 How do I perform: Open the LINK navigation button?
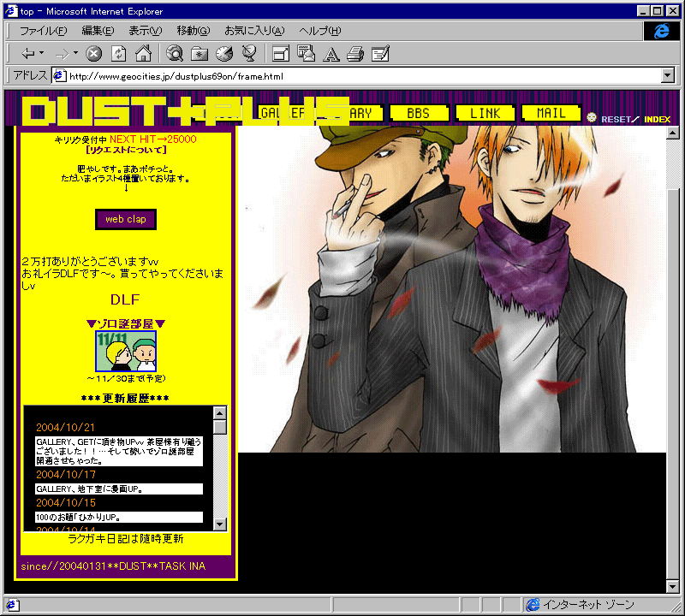[485, 113]
